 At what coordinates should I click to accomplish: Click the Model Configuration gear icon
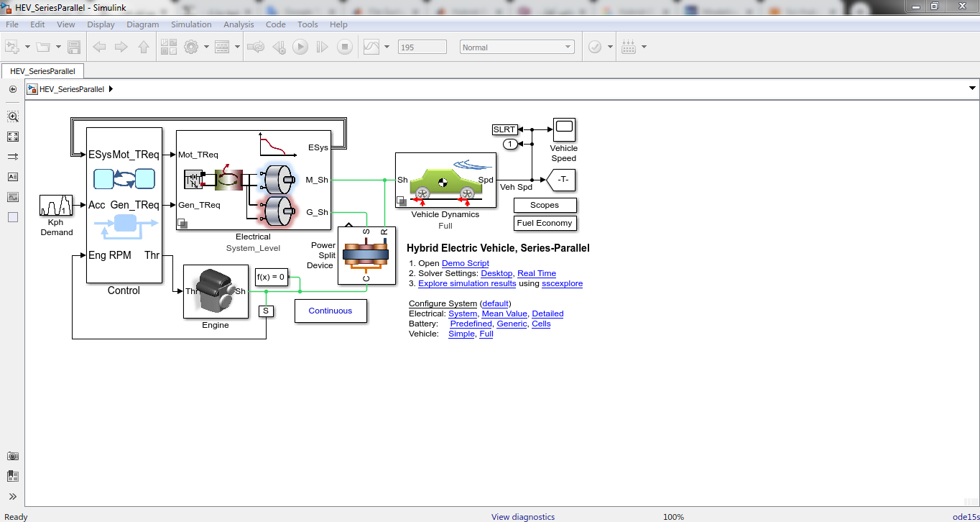click(x=191, y=47)
